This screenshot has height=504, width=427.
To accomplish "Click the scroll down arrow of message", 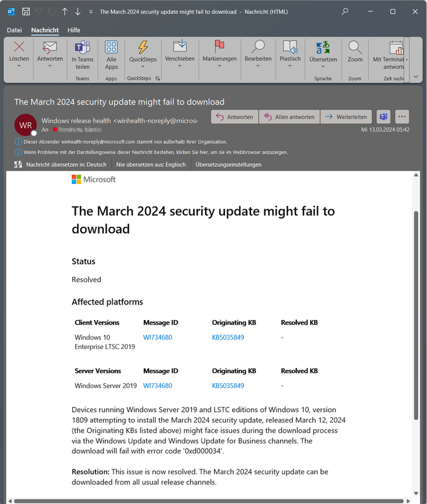I will tap(416, 493).
